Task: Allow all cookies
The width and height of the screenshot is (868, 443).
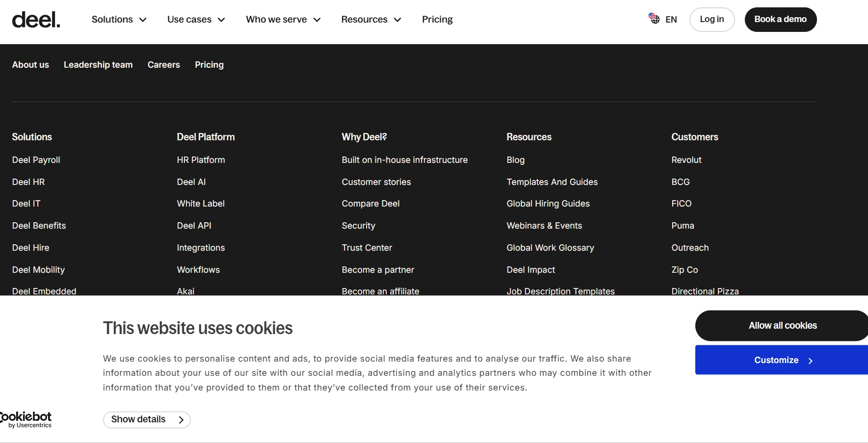Action: point(782,326)
